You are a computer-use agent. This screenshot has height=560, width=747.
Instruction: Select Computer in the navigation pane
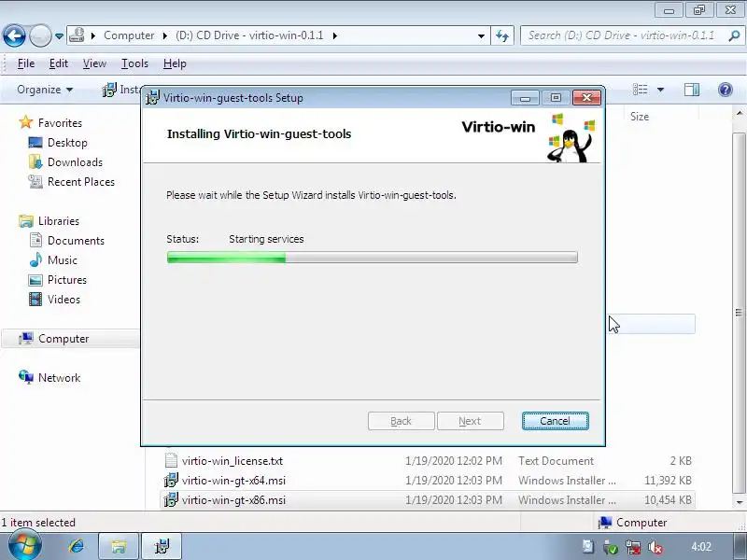pos(71,339)
